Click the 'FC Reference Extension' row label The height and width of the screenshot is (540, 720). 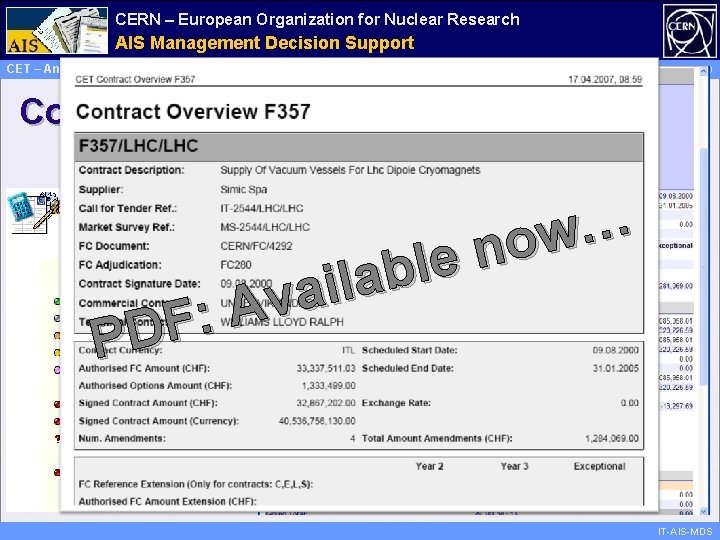196,484
